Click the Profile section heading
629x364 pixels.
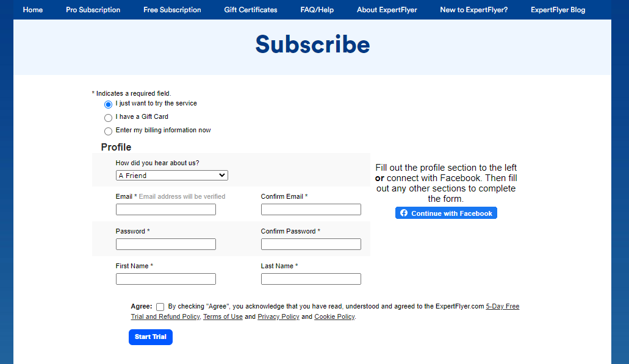(x=116, y=147)
